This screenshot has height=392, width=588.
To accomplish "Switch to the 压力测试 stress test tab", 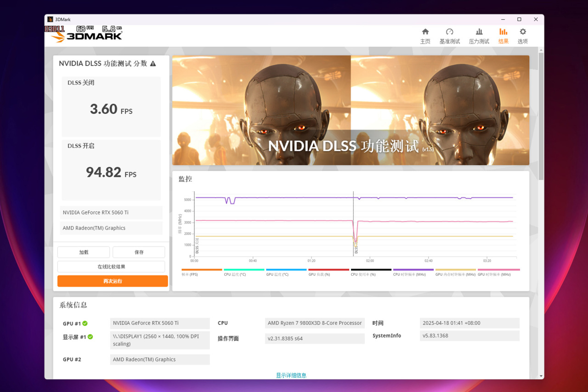I will (479, 36).
